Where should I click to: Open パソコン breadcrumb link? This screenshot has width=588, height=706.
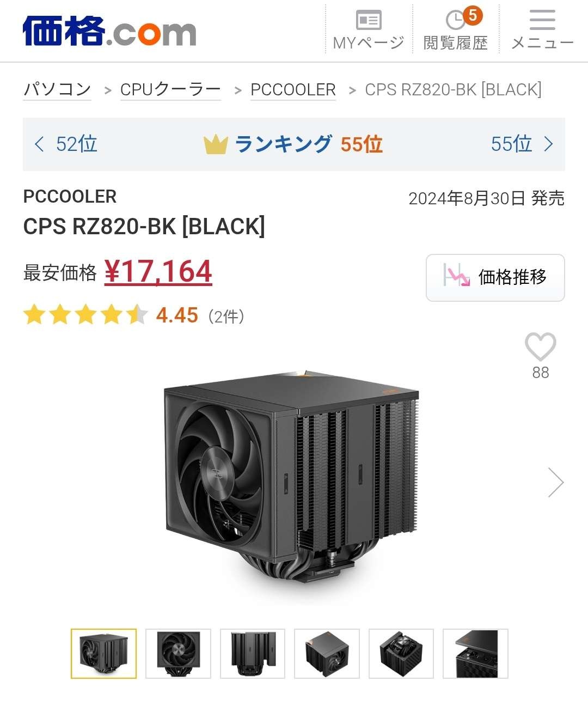[x=57, y=89]
